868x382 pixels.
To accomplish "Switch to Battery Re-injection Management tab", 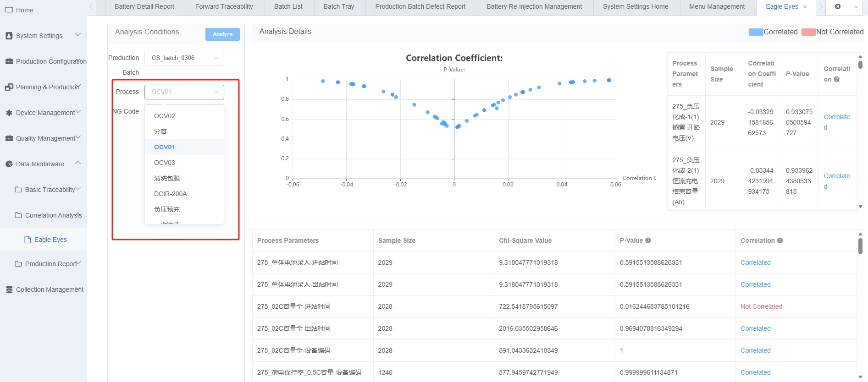I will point(534,7).
